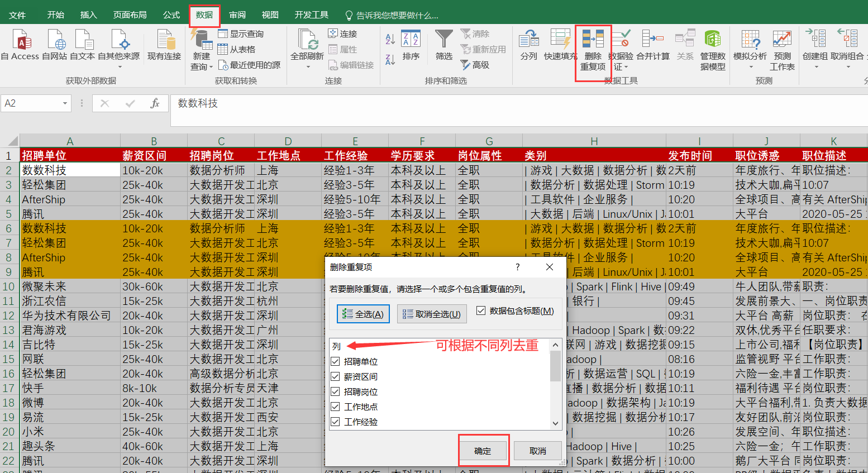The image size is (868, 473).
Task: Click 预测工作表 forecast sheet
Action: (x=782, y=50)
